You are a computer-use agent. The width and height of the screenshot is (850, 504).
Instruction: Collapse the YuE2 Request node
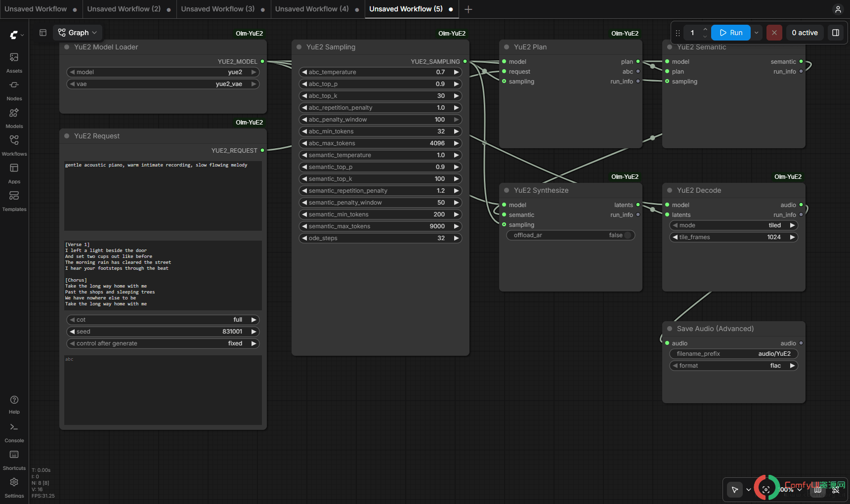click(x=67, y=136)
